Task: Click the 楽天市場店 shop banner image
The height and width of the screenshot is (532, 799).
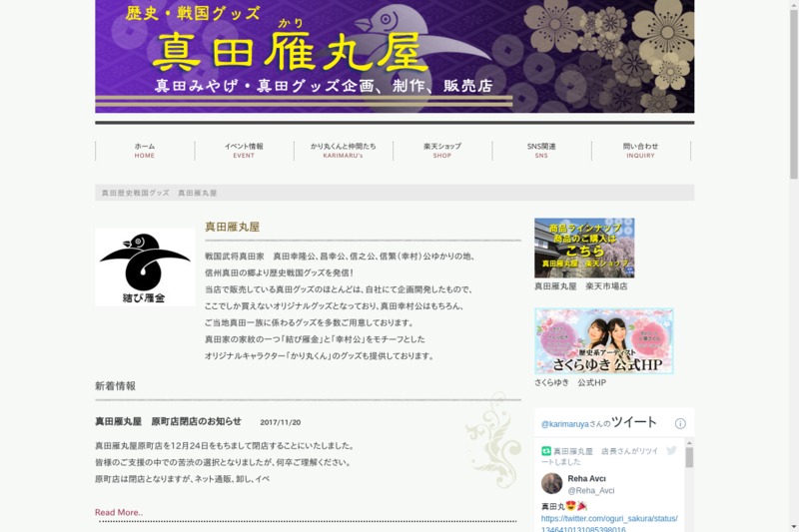Action: 584,248
